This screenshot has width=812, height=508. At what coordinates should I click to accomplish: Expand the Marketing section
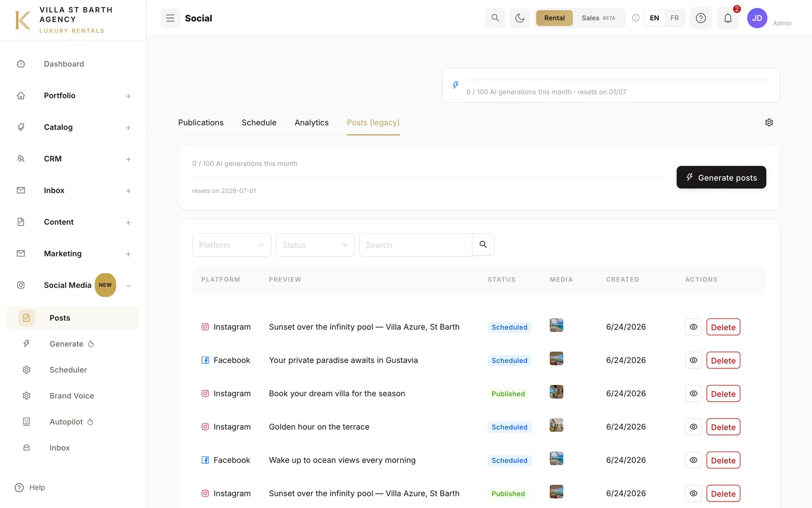[x=128, y=254]
